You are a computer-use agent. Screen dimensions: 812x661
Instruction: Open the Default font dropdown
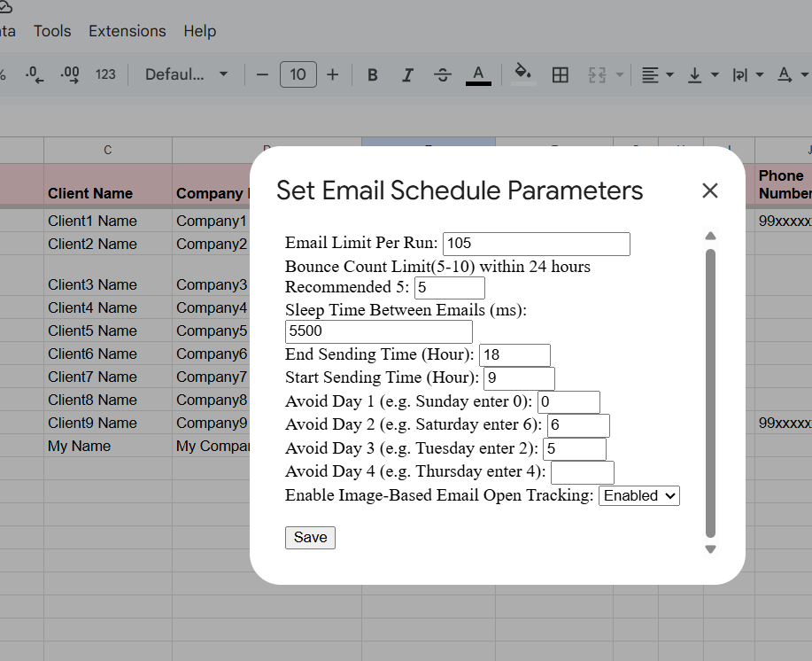click(186, 74)
